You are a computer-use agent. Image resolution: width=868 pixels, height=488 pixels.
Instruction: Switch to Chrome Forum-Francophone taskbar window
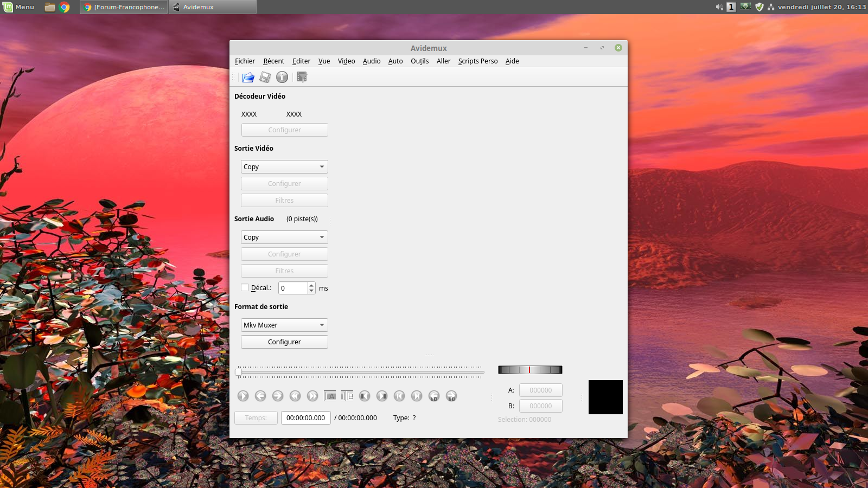click(x=124, y=7)
